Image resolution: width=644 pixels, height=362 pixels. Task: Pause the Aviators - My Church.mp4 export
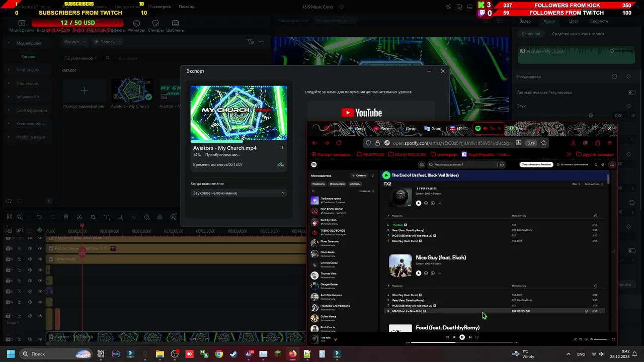pos(281,148)
